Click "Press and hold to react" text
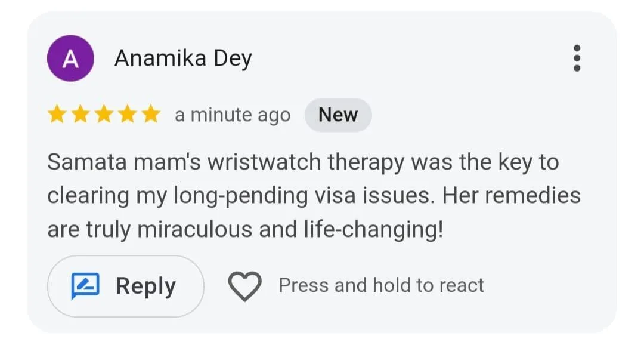The height and width of the screenshot is (342, 644). tap(382, 285)
